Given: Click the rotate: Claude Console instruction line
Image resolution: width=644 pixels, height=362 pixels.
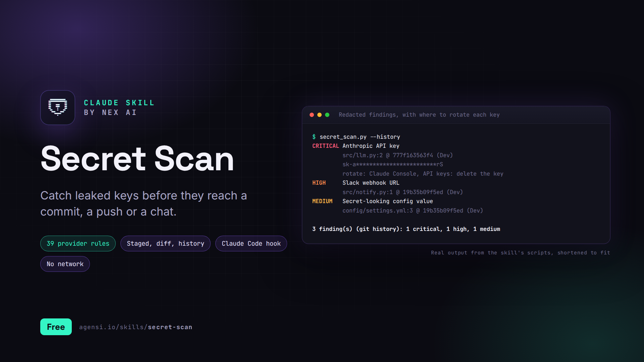Looking at the screenshot, I should pyautogui.click(x=423, y=174).
